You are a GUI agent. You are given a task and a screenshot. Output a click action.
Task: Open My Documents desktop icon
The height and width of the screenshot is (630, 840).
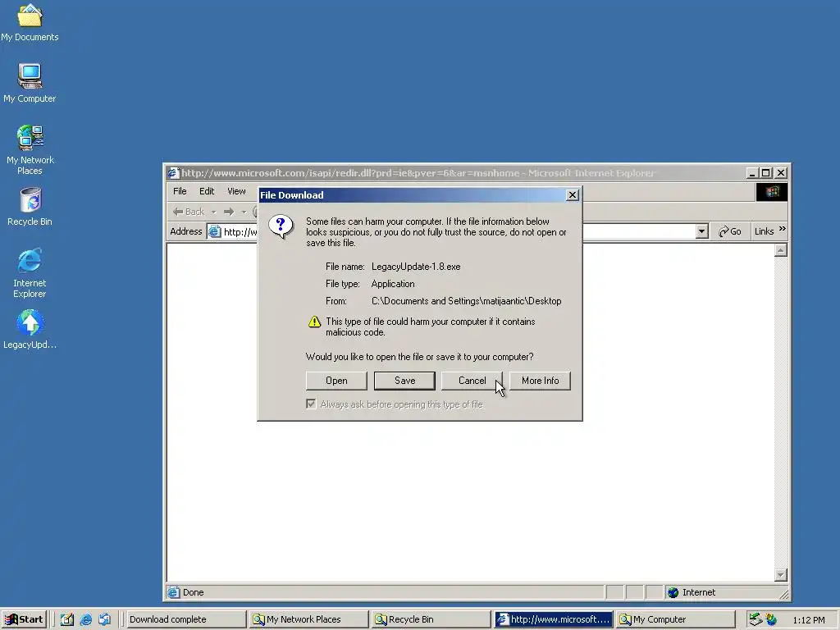click(x=30, y=22)
